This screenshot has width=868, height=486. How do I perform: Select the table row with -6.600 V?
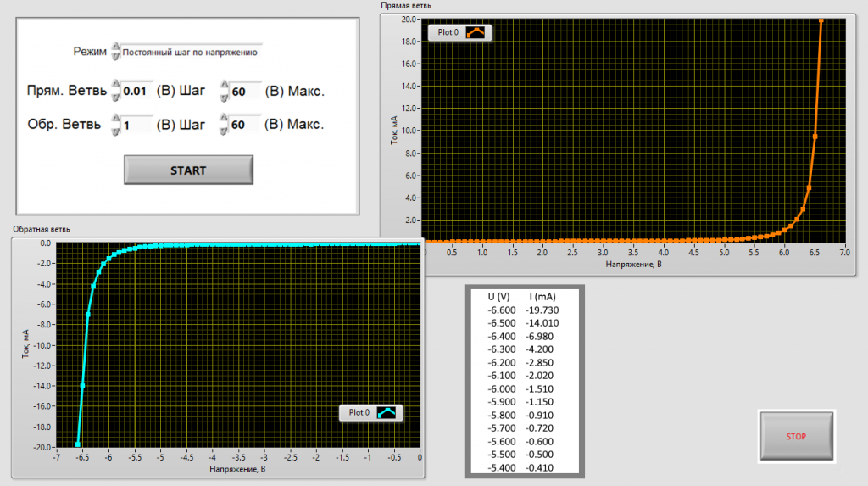coord(522,310)
